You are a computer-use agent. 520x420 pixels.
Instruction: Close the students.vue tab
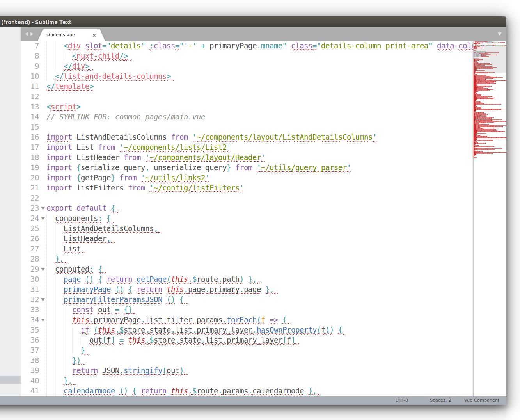pos(94,35)
